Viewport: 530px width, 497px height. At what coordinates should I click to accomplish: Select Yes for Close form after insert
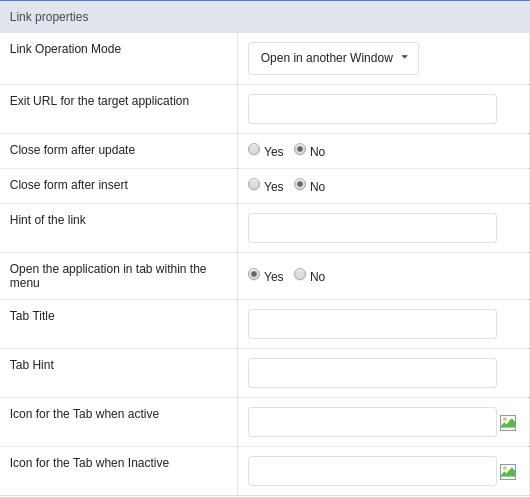coord(254,184)
